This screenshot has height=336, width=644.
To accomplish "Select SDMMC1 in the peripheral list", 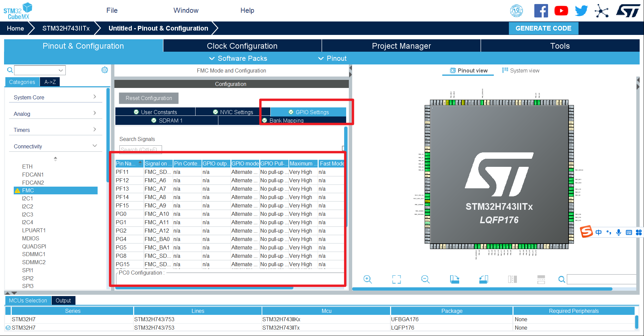I will point(34,254).
